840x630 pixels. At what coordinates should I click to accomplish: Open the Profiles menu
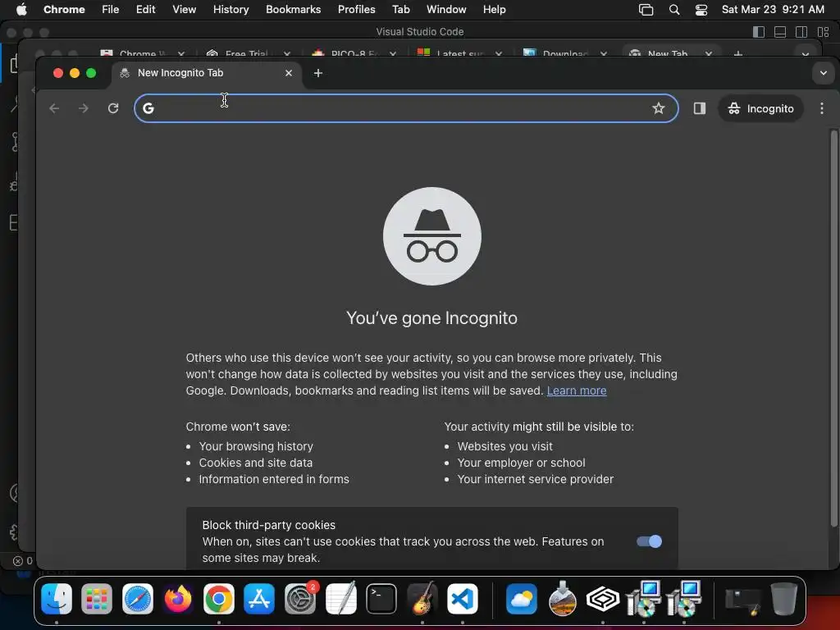(x=356, y=10)
